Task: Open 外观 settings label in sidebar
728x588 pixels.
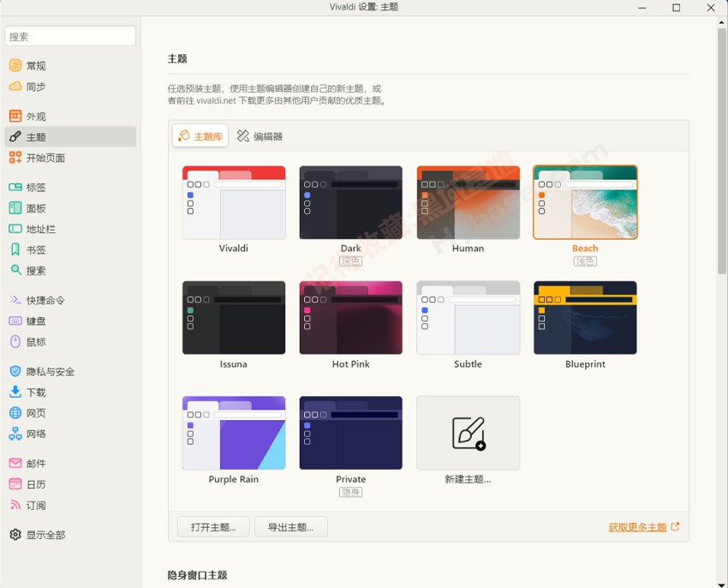Action: coord(36,117)
